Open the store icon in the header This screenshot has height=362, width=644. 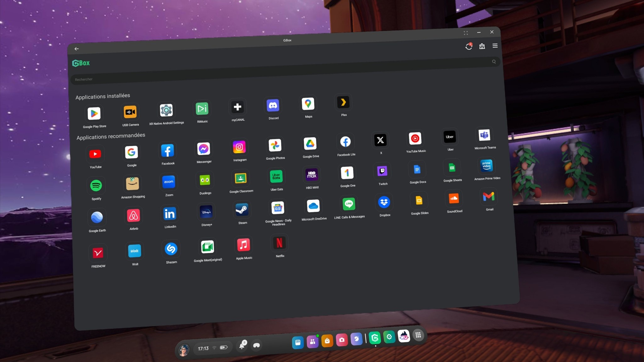(482, 46)
